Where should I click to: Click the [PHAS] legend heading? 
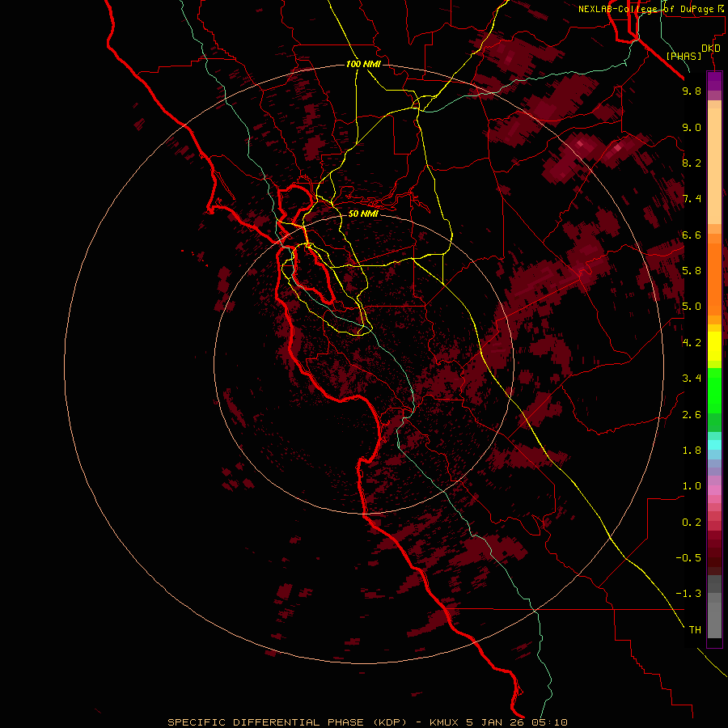click(x=684, y=56)
